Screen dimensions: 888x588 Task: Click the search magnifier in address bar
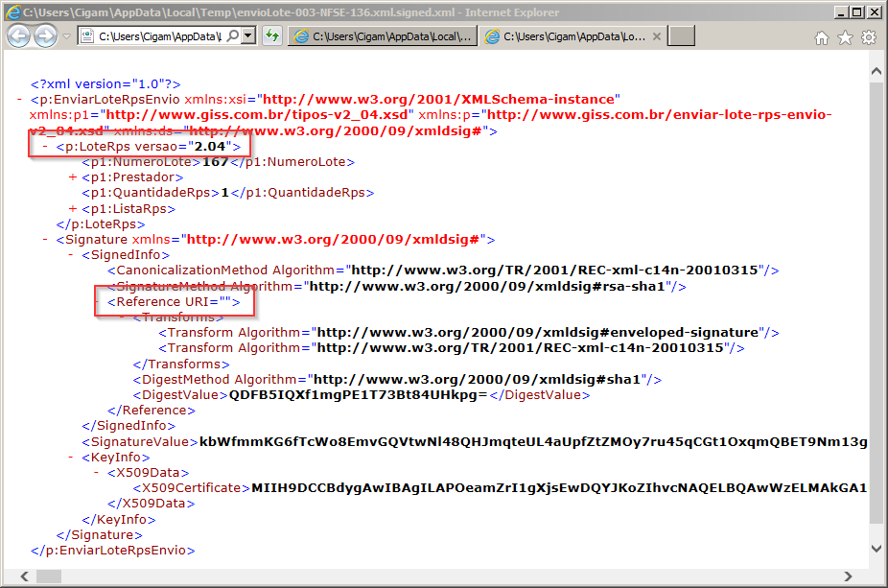click(x=232, y=36)
